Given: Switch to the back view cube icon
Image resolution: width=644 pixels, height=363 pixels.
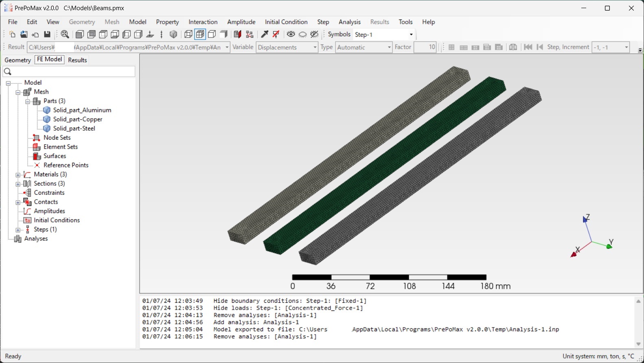Looking at the screenshot, I should (x=92, y=35).
